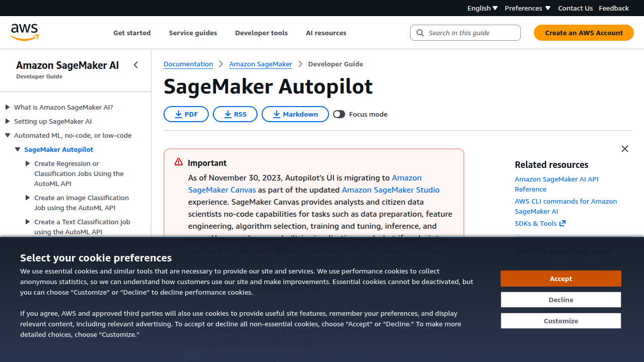This screenshot has width=644, height=362.
Task: Click the search magnifier icon
Action: pyautogui.click(x=420, y=33)
